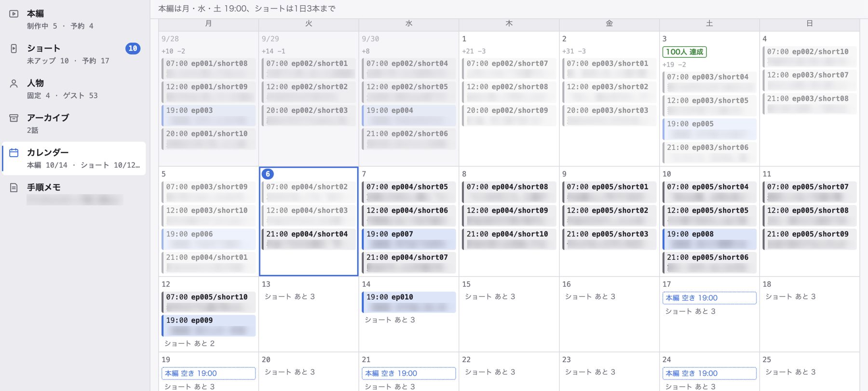The height and width of the screenshot is (391, 868).
Task: Open 12:00 ep005/short02 entry
Action: point(609,216)
